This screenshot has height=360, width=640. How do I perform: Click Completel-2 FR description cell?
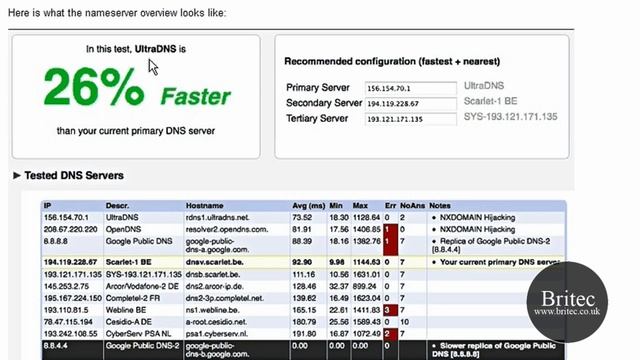[133, 298]
